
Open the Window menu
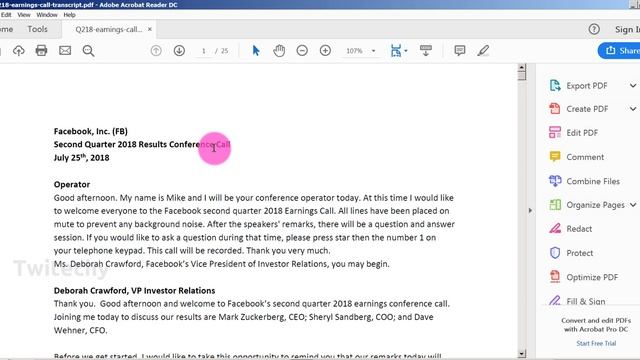click(x=47, y=15)
